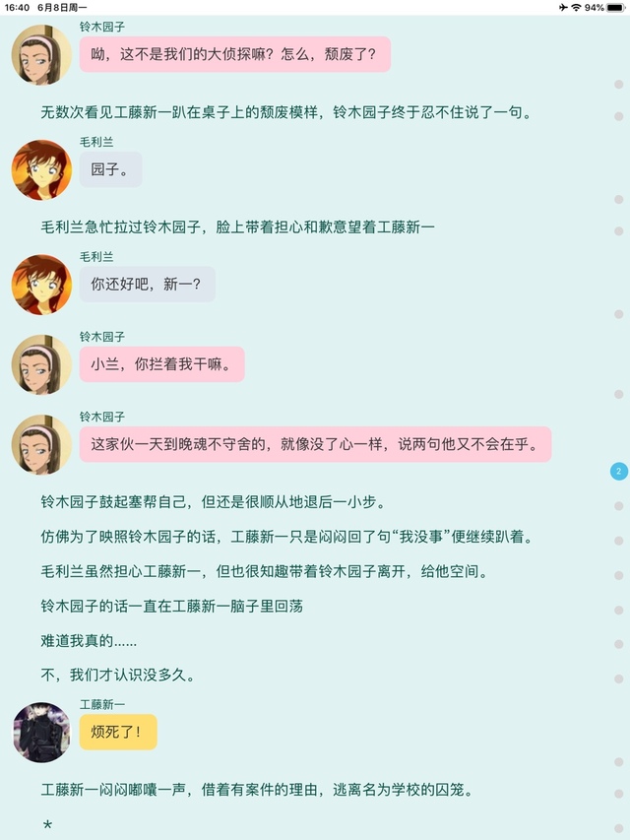Select the "你还好吧，新一？" chat bubble
Image resolution: width=630 pixels, height=840 pixels.
148,284
